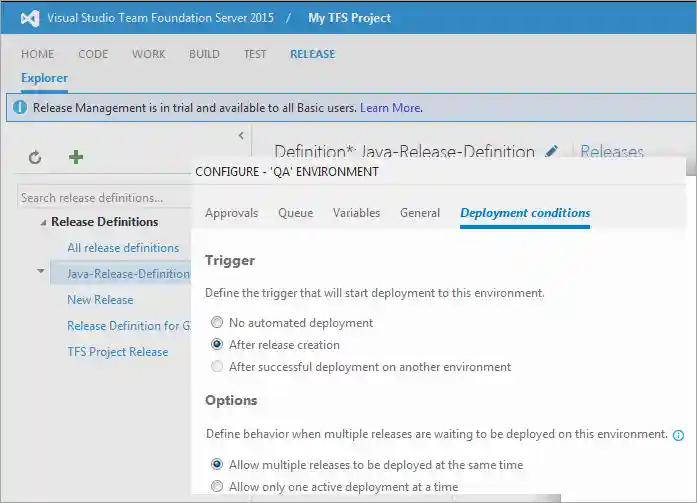This screenshot has height=503, width=697.
Task: Open Release Definition for G item
Action: [129, 326]
